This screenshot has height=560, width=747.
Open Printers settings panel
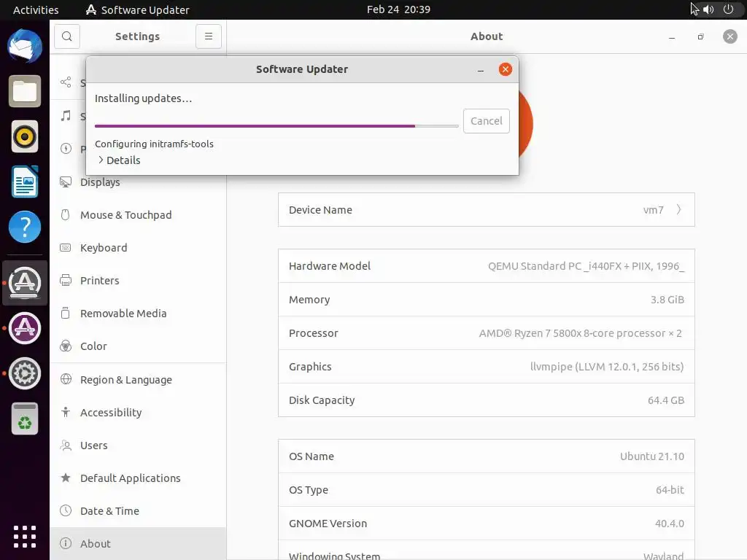[x=138, y=281]
